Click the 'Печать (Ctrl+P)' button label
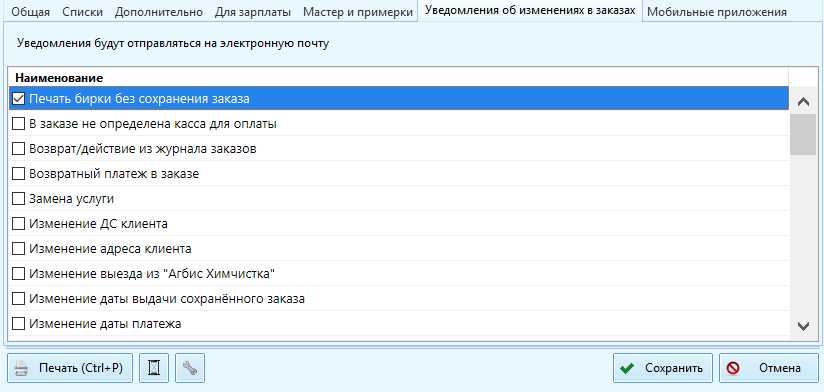Screen dimensions: 824x392 (x=81, y=368)
